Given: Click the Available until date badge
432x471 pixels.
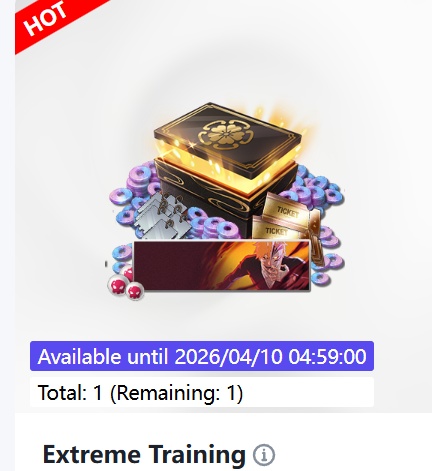Looking at the screenshot, I should click(202, 356).
